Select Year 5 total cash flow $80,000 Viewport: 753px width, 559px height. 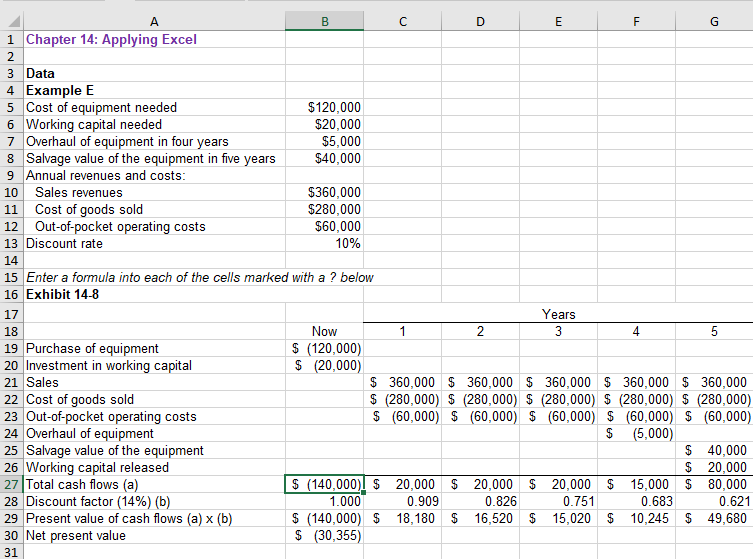(714, 485)
